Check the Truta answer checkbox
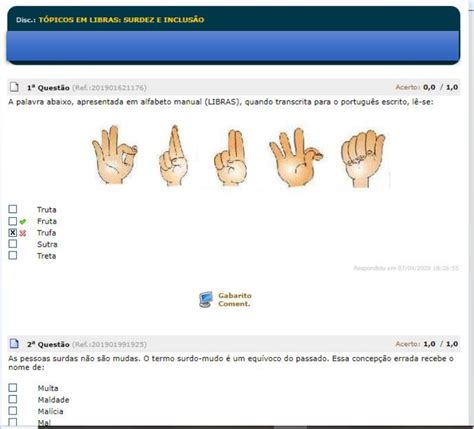The height and width of the screenshot is (429, 474). pos(13,209)
